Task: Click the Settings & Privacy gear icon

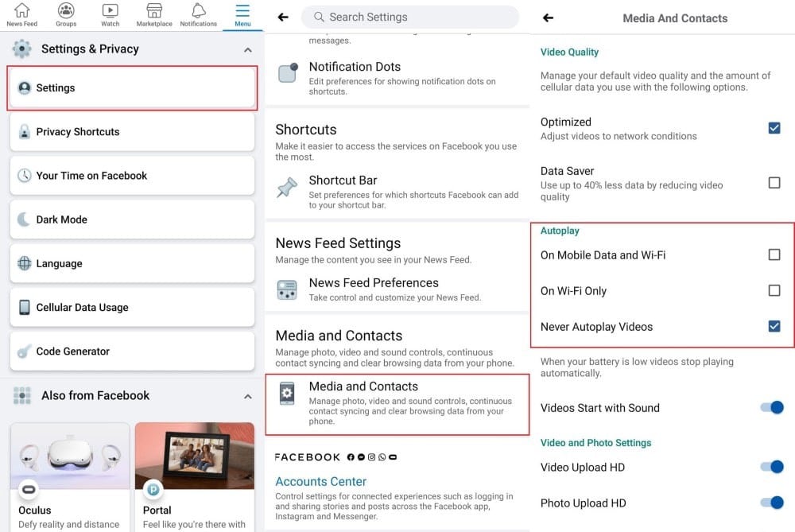Action: (x=21, y=49)
